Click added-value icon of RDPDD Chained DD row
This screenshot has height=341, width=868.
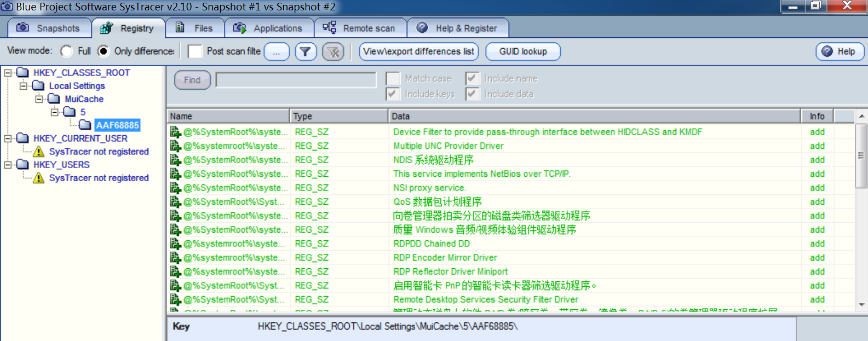tap(175, 244)
